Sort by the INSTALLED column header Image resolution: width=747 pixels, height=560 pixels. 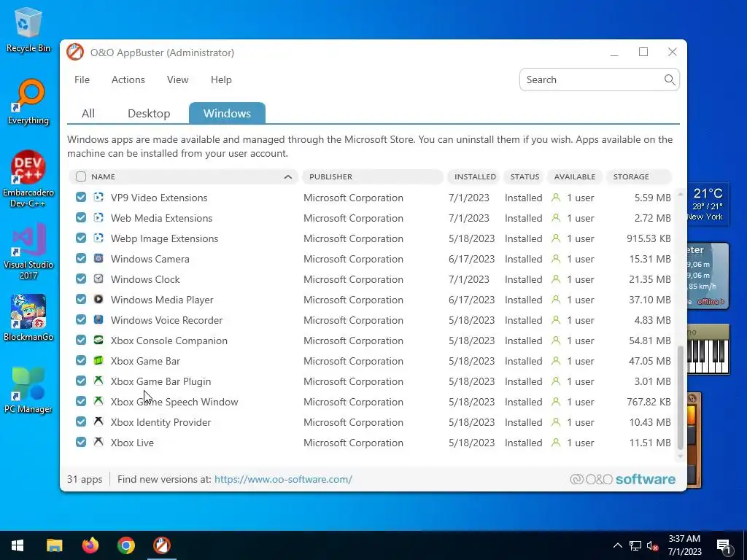(x=474, y=176)
